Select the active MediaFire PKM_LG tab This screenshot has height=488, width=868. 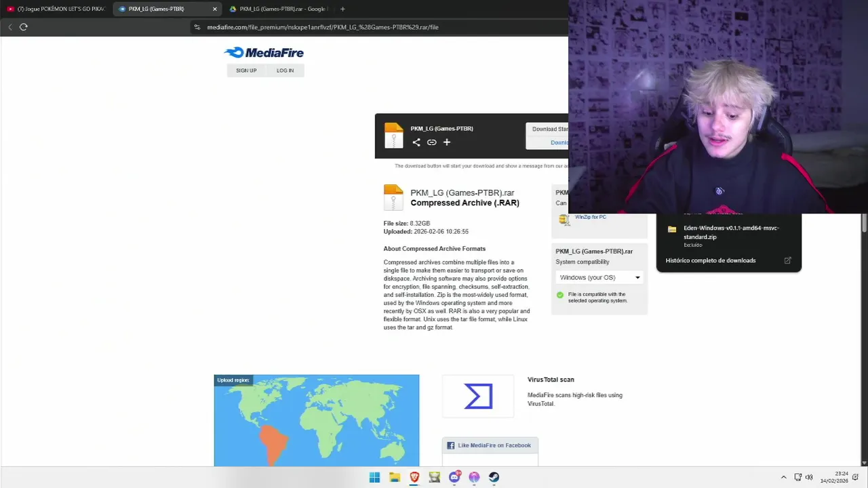[x=167, y=9]
